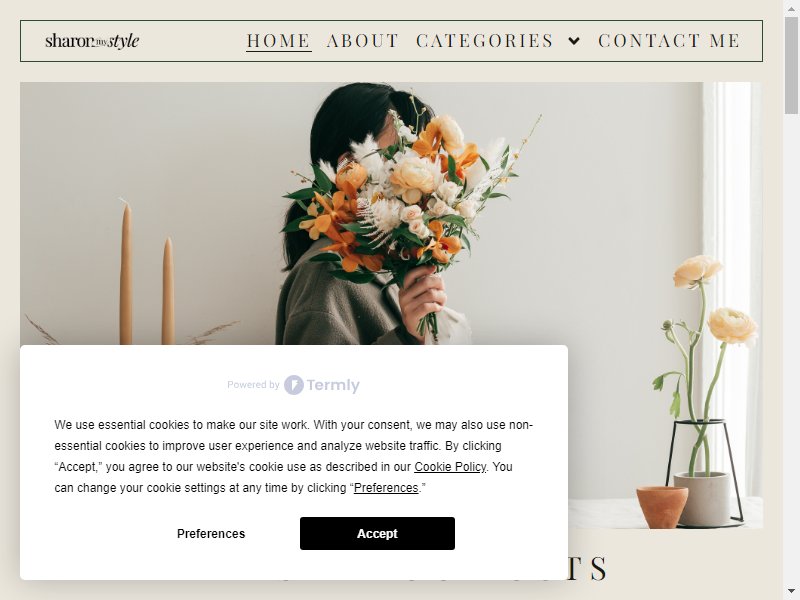Screen dimensions: 800x600
Task: Click the scrollbar down arrow
Action: click(791, 591)
